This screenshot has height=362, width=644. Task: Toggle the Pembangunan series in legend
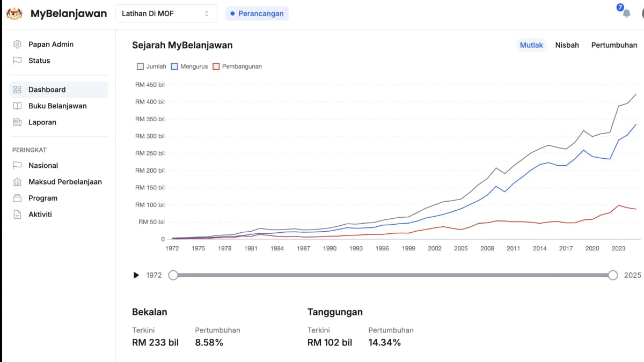pos(237,67)
